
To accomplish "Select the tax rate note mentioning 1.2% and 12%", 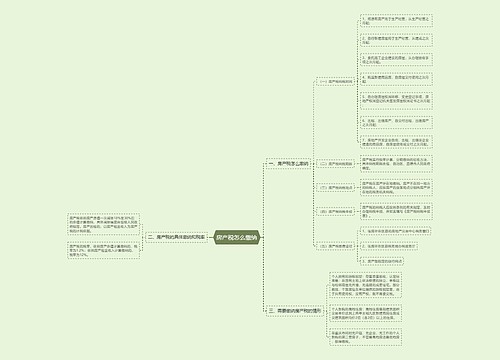I will tap(104, 250).
